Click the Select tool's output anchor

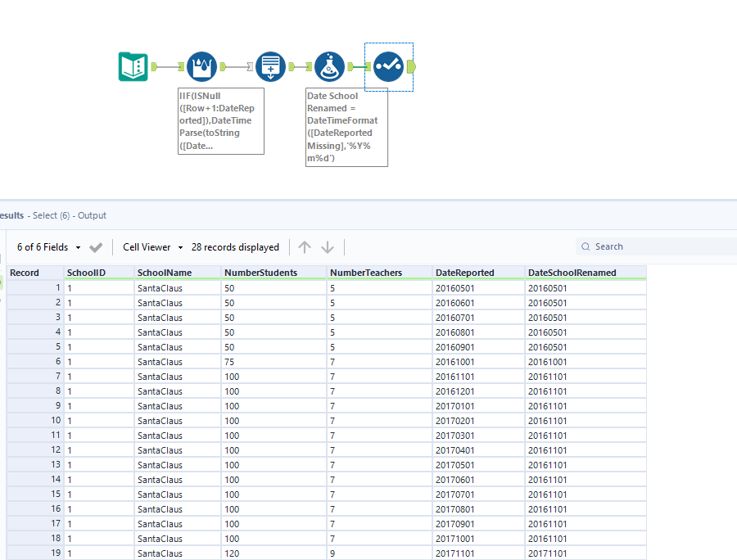[410, 66]
